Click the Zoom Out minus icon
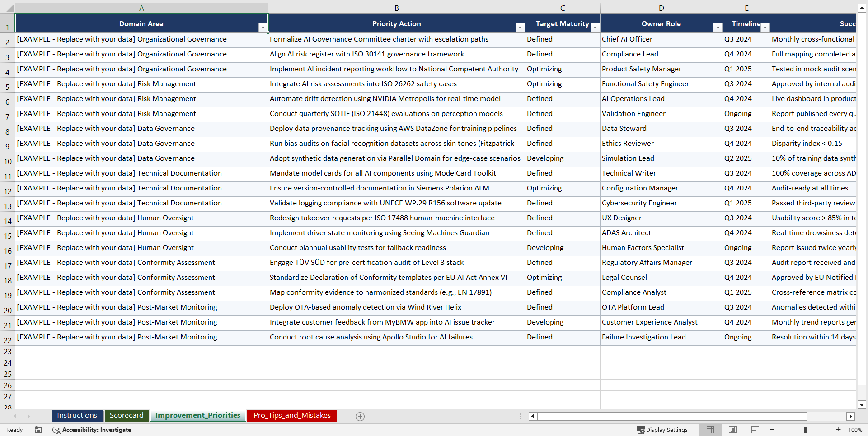The image size is (868, 436). pos(772,430)
